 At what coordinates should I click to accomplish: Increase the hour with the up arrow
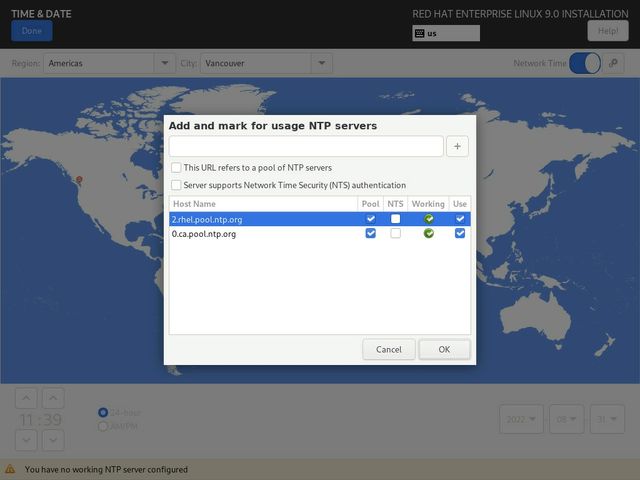pos(26,398)
